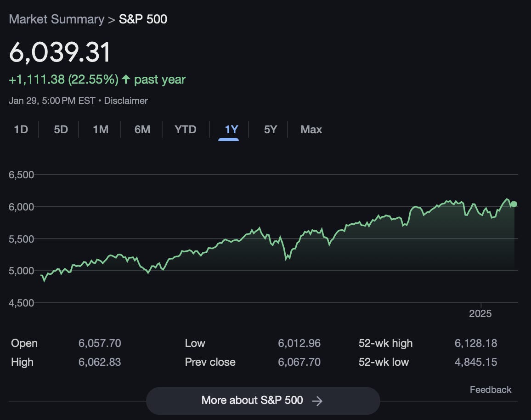This screenshot has width=531, height=420.
Task: Click the 6,039.31 index price
Action: (x=60, y=52)
